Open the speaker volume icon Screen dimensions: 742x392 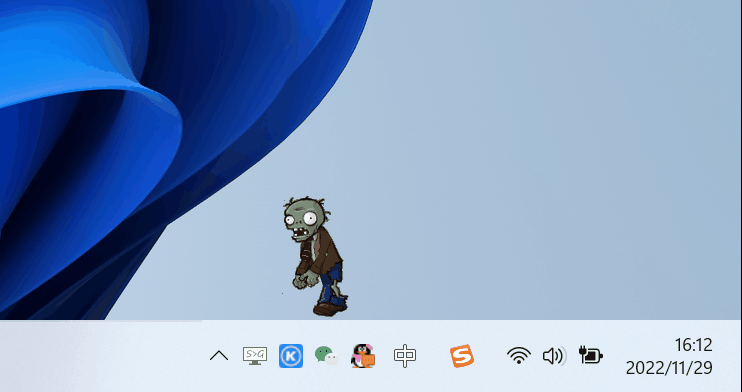click(554, 356)
